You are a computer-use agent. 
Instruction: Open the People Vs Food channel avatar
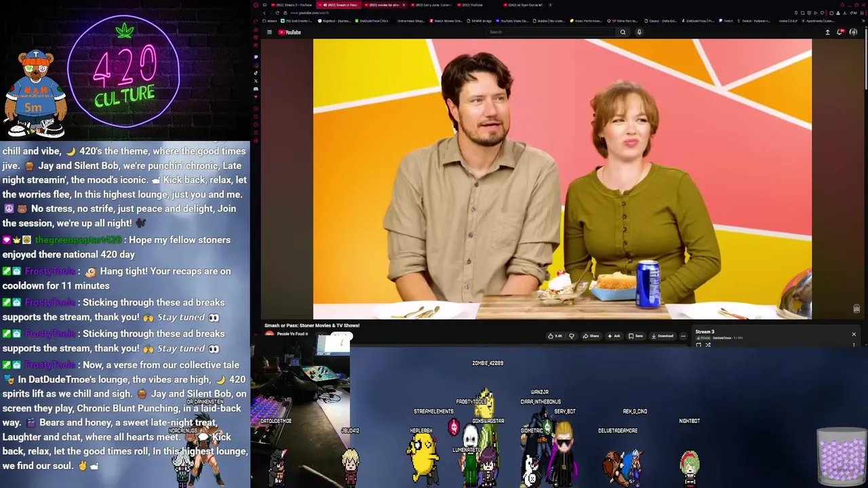pyautogui.click(x=269, y=334)
